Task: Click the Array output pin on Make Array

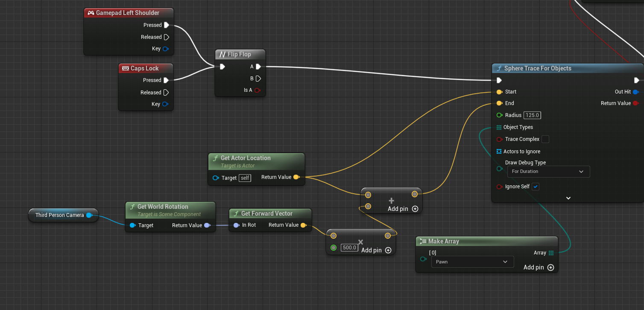Action: [551, 253]
